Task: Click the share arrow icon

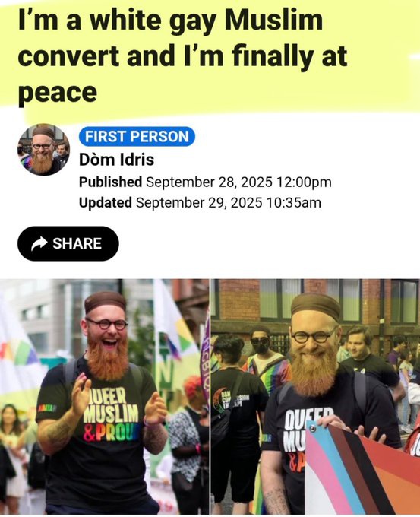Action: pyautogui.click(x=39, y=243)
